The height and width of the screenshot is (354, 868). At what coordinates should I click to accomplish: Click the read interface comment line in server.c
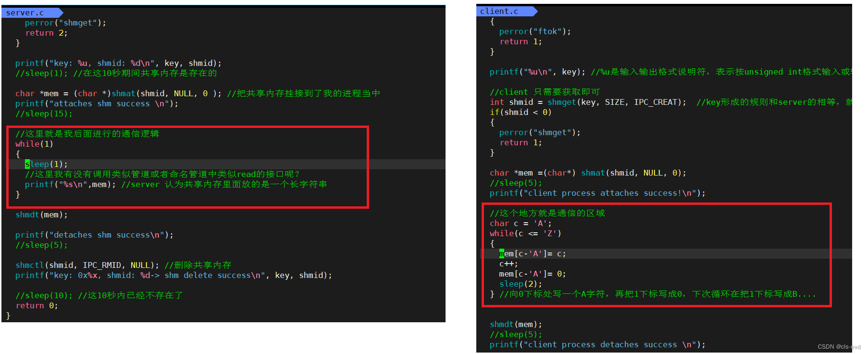tap(162, 174)
